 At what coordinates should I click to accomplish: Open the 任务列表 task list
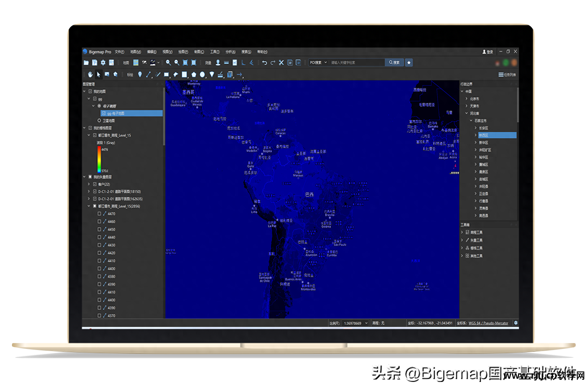[507, 75]
